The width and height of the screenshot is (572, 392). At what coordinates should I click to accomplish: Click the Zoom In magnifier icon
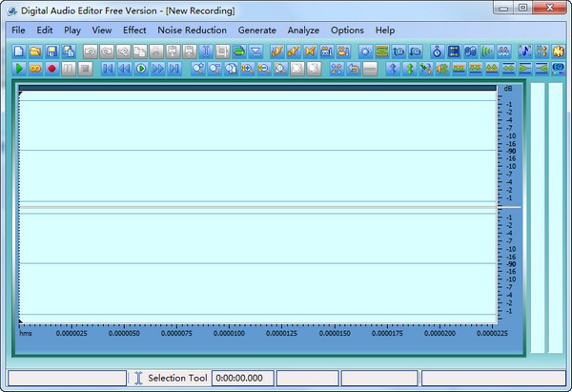[198, 69]
